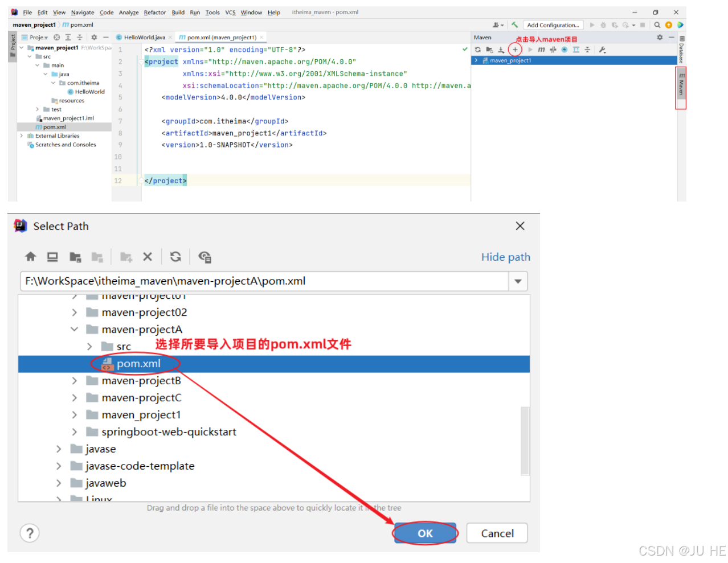Collapse the main folder in Project tree
The height and width of the screenshot is (563, 728).
(38, 65)
